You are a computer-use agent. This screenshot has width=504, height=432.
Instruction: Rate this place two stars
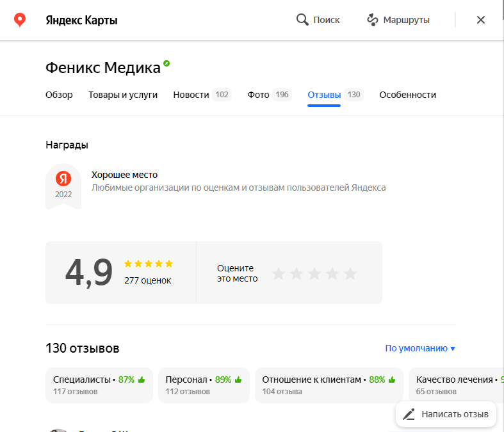tap(297, 274)
